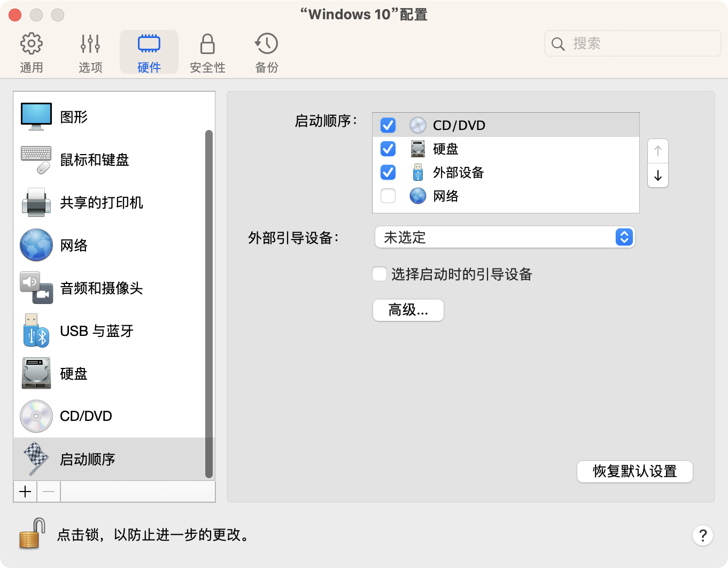Viewport: 728px width, 568px height.
Task: Click the magnifier icon in search box
Action: pos(558,44)
